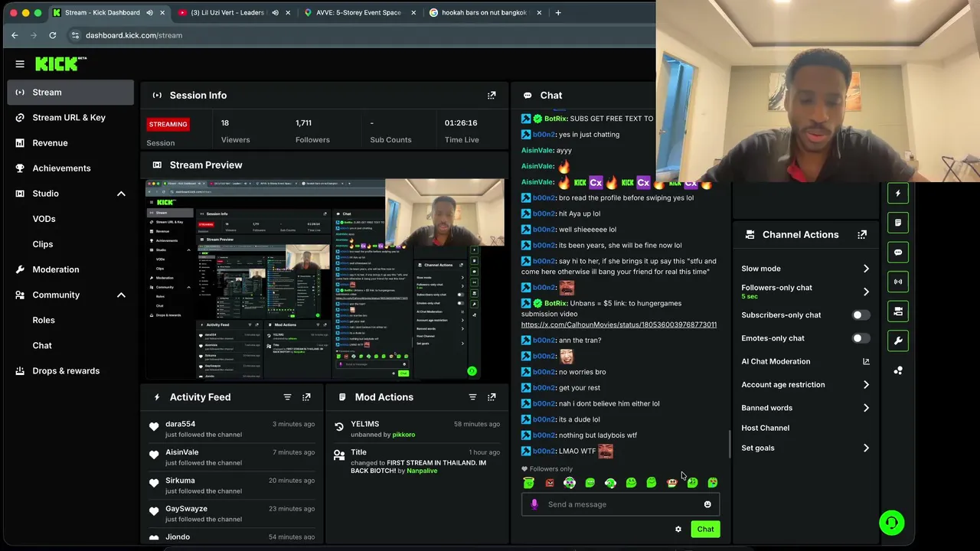Open Moderation page in sidebar
Screen dimensions: 980x551
pyautogui.click(x=70, y=269)
